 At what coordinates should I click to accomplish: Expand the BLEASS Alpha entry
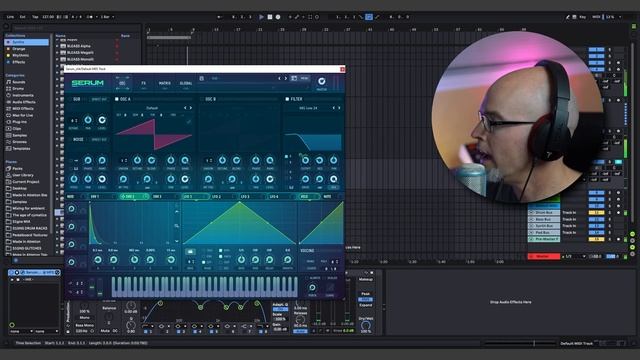coord(57,46)
